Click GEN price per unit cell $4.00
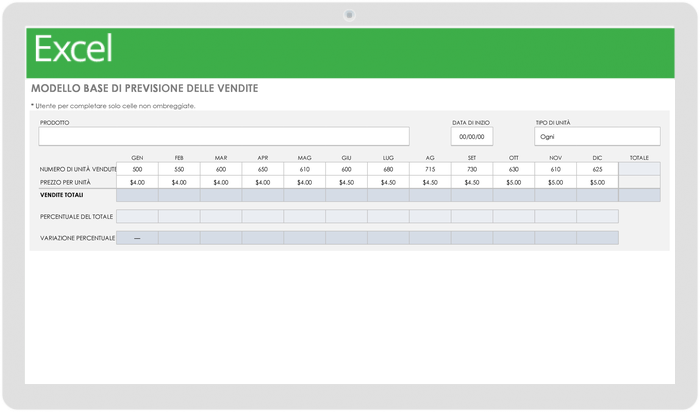700x412 pixels. point(137,182)
